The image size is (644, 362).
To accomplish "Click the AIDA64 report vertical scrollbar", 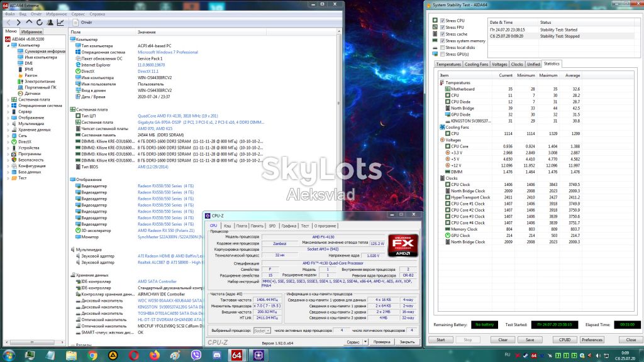I will (339, 102).
